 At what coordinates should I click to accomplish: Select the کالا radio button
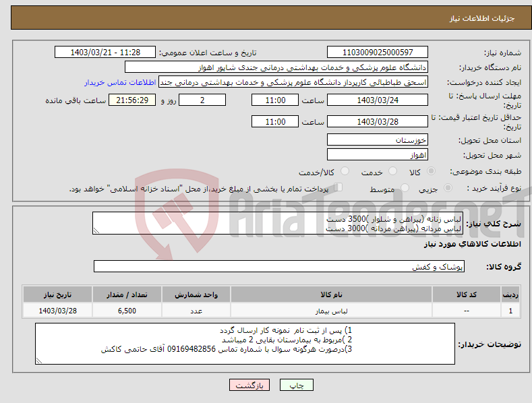coord(432,171)
